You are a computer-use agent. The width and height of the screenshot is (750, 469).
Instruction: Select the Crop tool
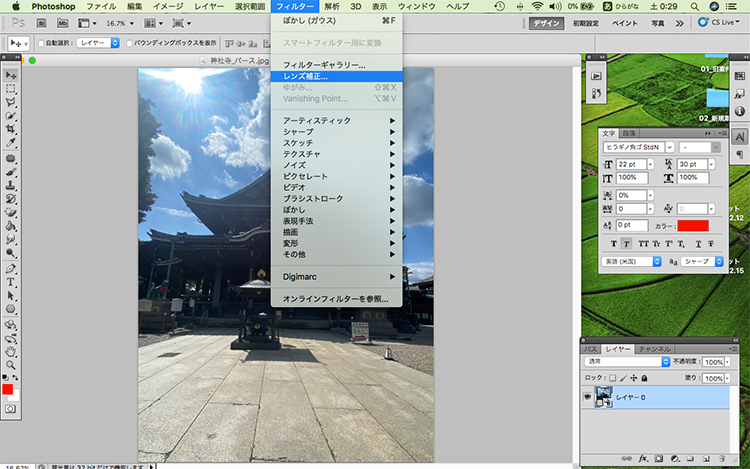point(11,129)
